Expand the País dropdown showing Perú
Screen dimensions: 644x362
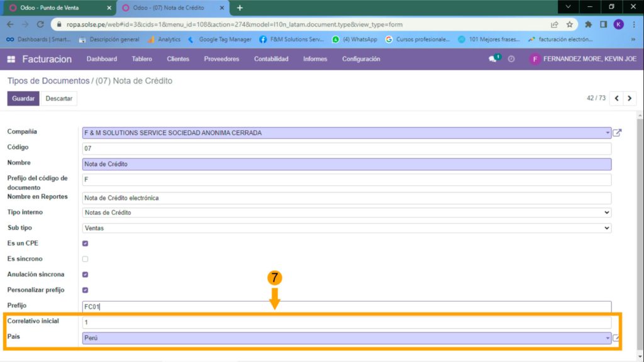[x=347, y=338]
